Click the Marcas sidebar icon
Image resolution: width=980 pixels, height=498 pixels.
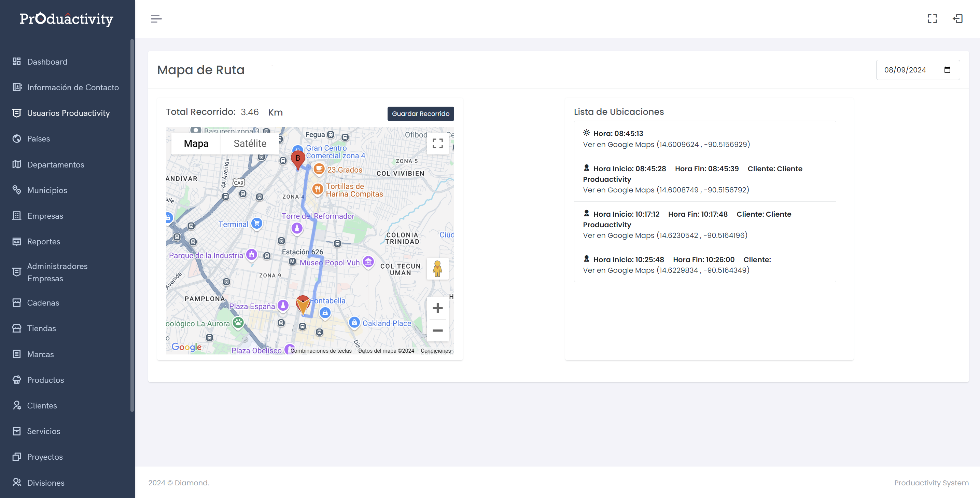click(16, 354)
